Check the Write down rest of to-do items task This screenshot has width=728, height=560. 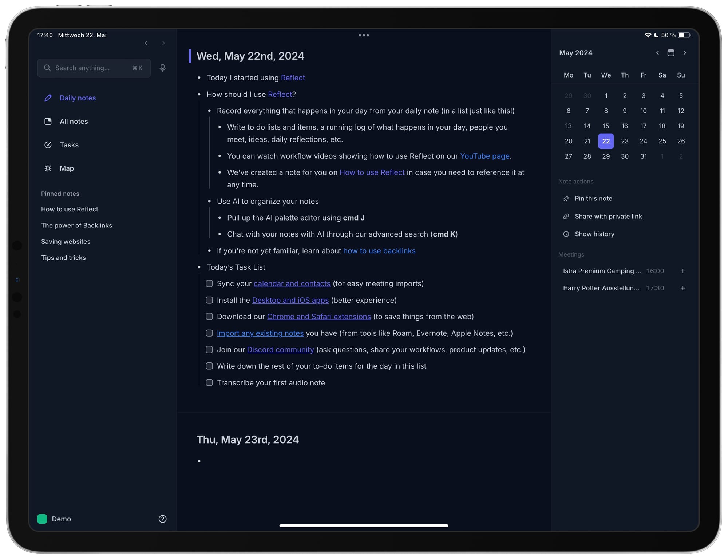click(209, 366)
